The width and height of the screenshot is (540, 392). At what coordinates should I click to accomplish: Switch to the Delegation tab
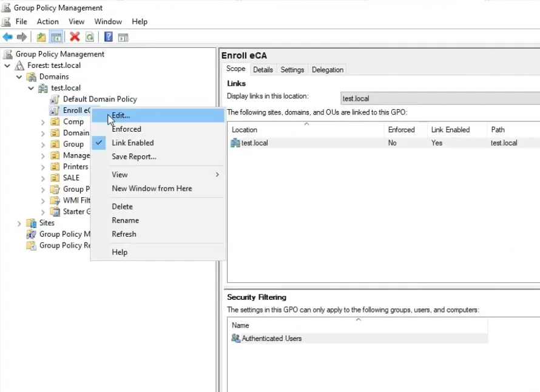click(x=328, y=70)
